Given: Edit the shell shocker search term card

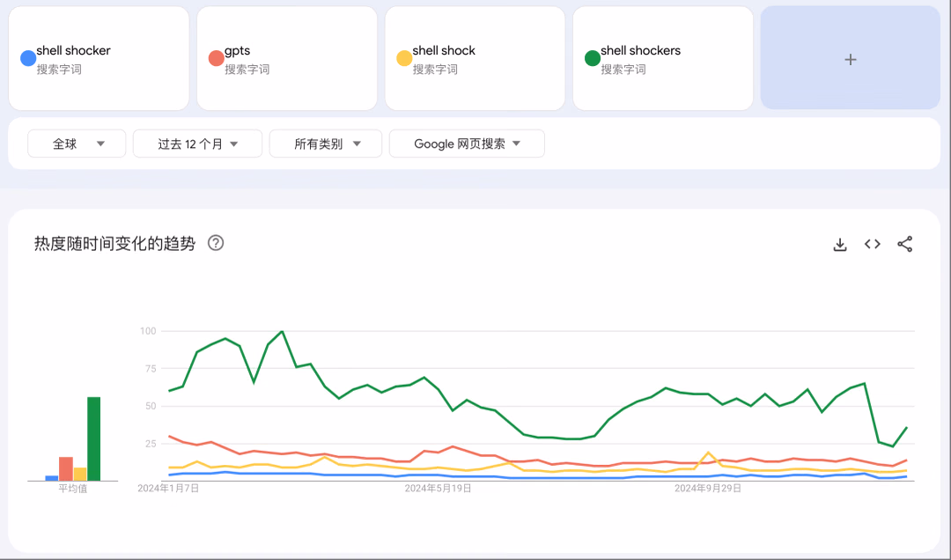Looking at the screenshot, I should click(99, 58).
